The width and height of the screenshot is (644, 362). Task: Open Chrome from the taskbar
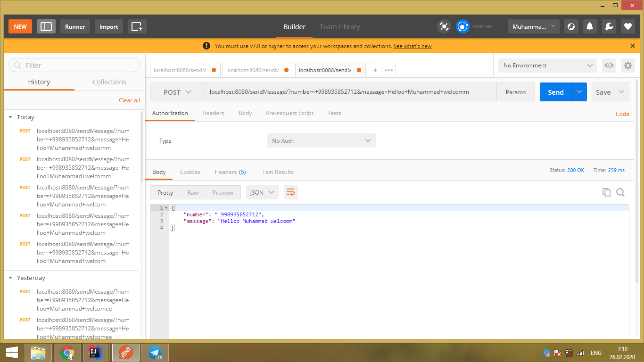[67, 352]
